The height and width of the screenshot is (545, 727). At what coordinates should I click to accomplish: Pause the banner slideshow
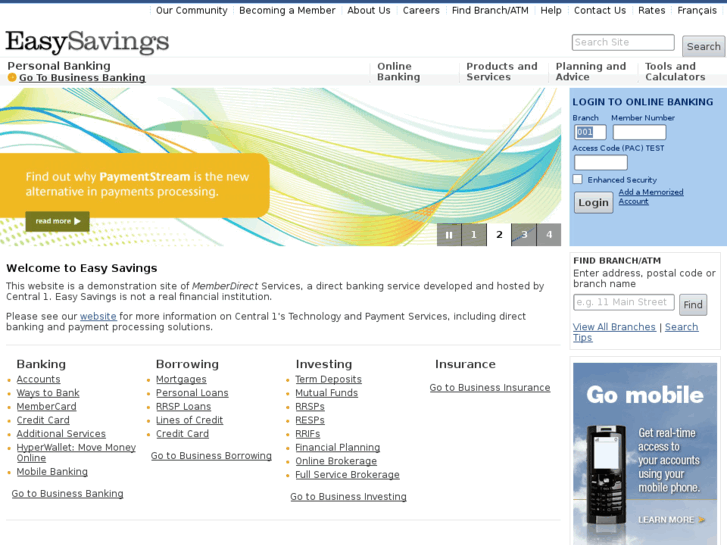coord(449,235)
